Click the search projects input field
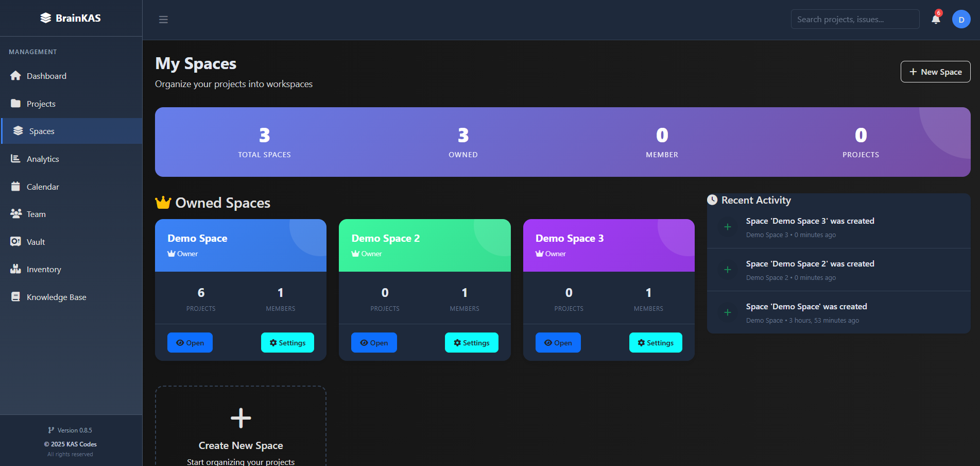The width and height of the screenshot is (980, 466). click(x=854, y=19)
